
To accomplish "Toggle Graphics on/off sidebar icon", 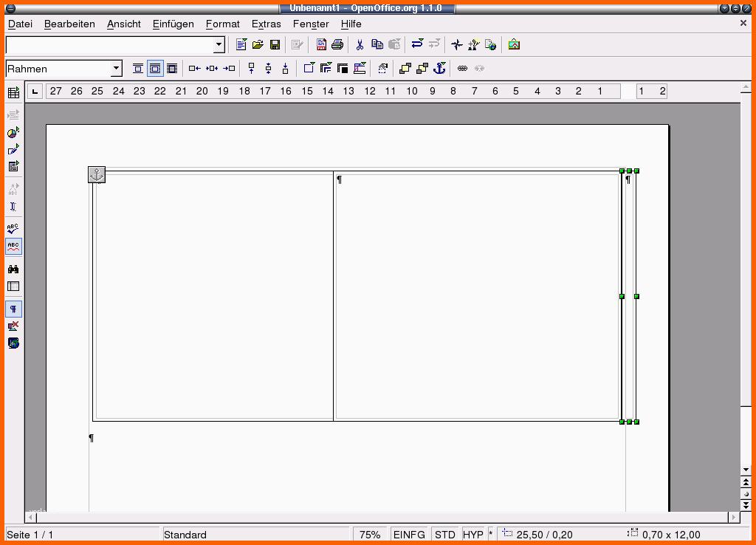I will click(x=13, y=326).
